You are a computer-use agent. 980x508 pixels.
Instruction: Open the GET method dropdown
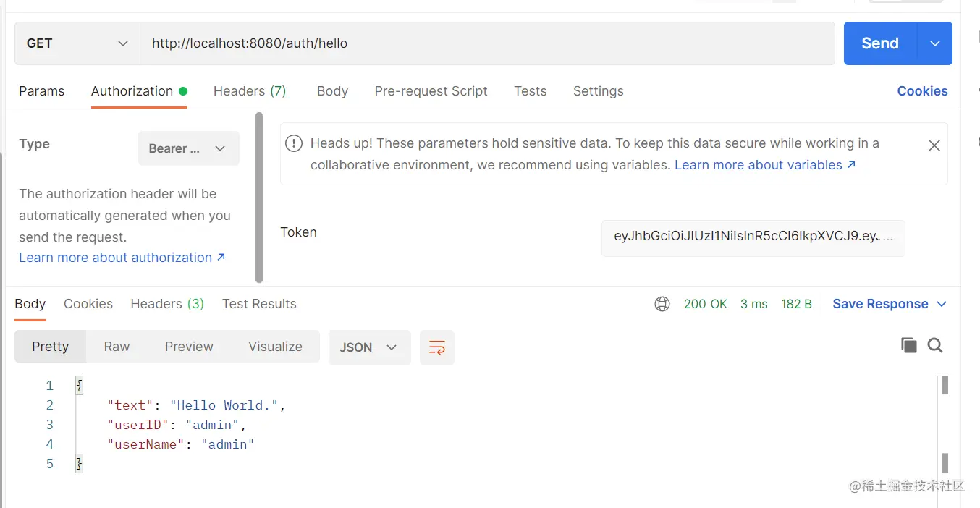(77, 43)
